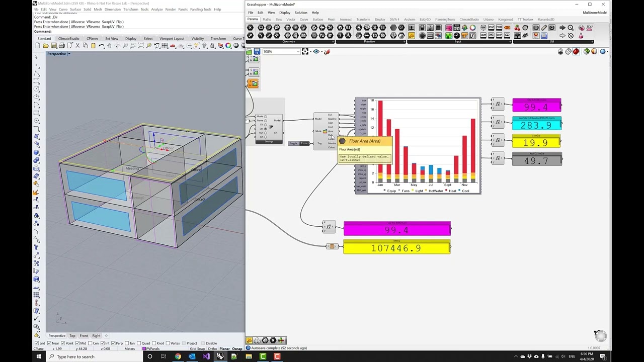Open a file with Rhino's folder icon
The width and height of the screenshot is (644, 362).
coord(46,46)
